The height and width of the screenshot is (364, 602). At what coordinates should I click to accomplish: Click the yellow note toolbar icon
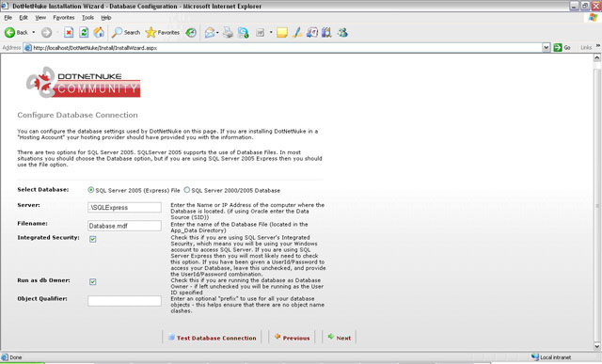pos(282,33)
